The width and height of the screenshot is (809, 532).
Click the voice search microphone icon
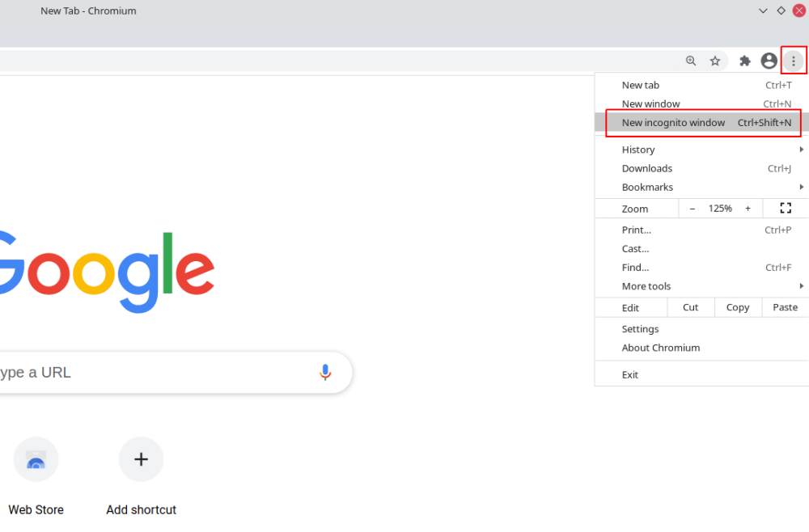click(x=325, y=372)
